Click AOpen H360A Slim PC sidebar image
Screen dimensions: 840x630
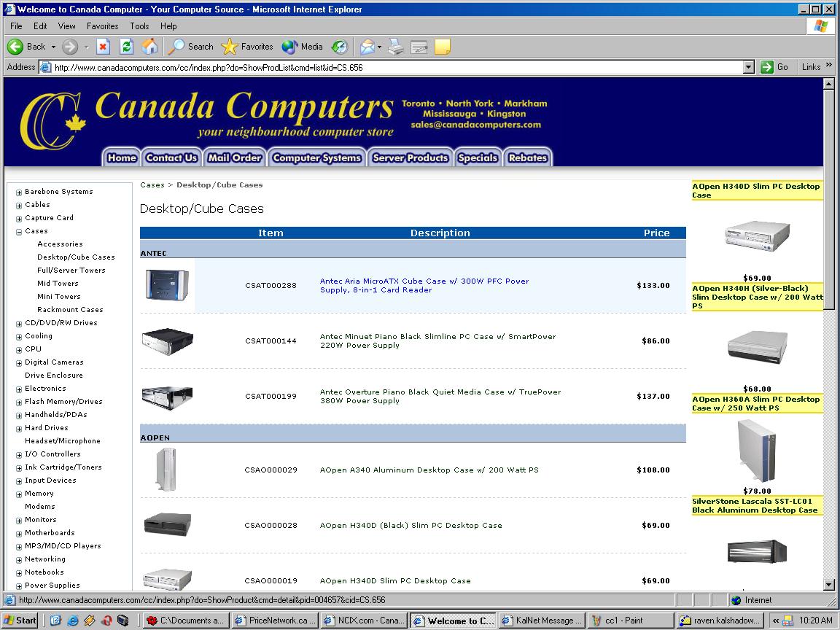pyautogui.click(x=756, y=450)
